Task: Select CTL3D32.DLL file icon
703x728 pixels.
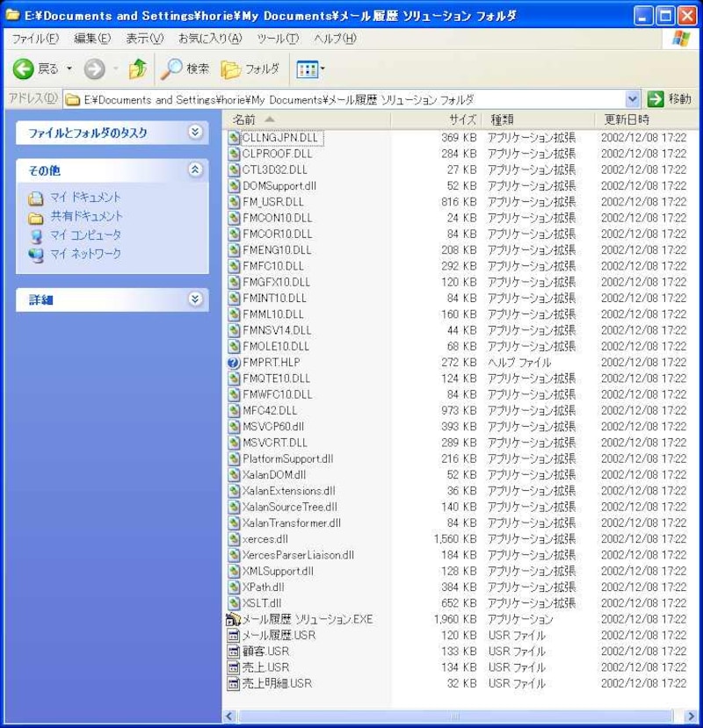Action: click(x=234, y=170)
